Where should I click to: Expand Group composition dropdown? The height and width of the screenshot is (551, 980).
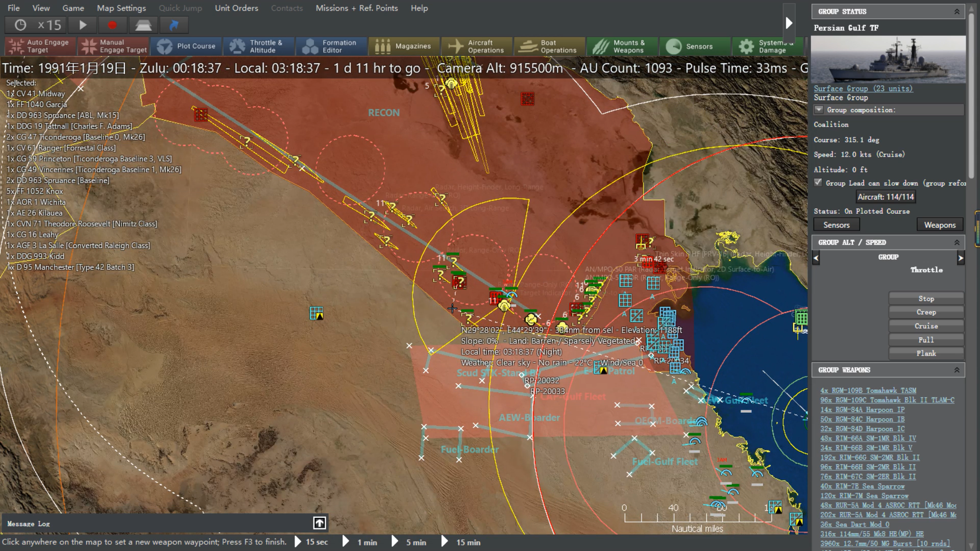819,110
